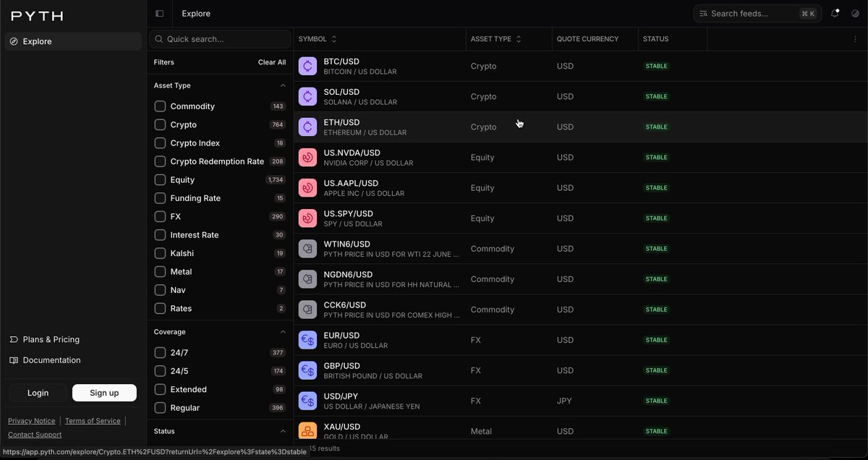
Task: Enable the Metal filter checkbox
Action: pos(160,272)
